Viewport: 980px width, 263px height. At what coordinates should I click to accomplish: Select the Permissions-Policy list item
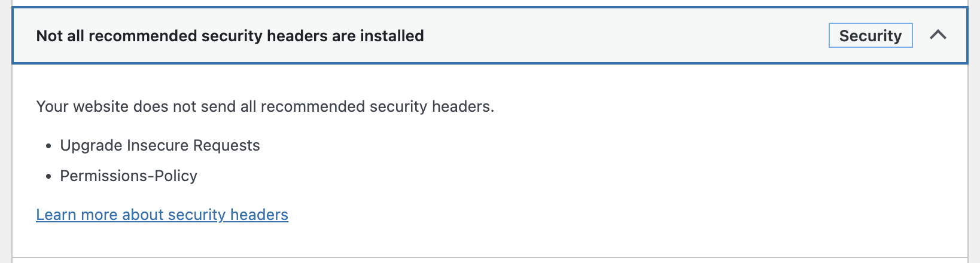coord(129,176)
